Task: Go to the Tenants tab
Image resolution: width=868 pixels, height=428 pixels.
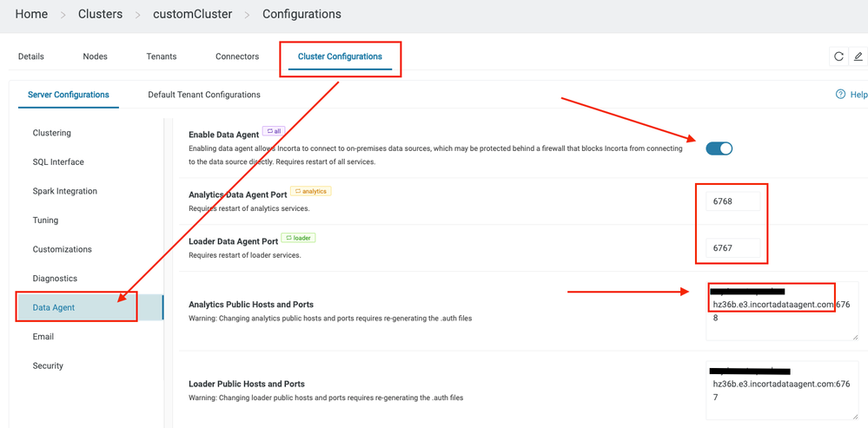Action: 162,56
